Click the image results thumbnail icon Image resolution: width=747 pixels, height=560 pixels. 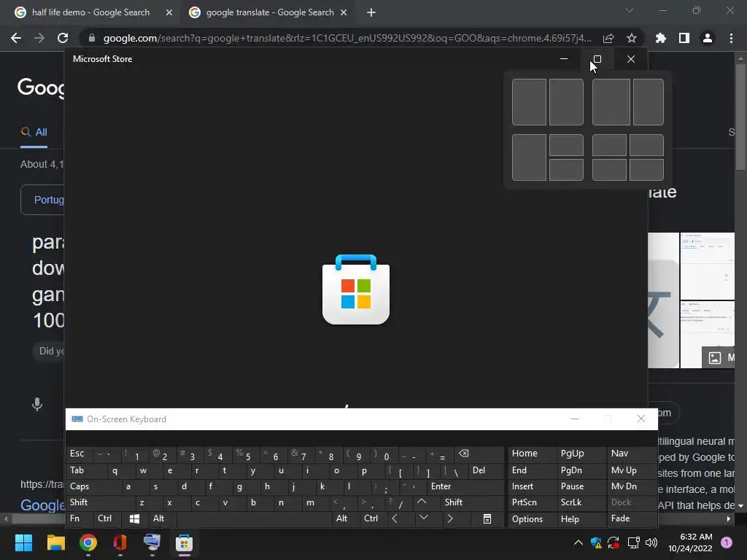click(x=715, y=357)
